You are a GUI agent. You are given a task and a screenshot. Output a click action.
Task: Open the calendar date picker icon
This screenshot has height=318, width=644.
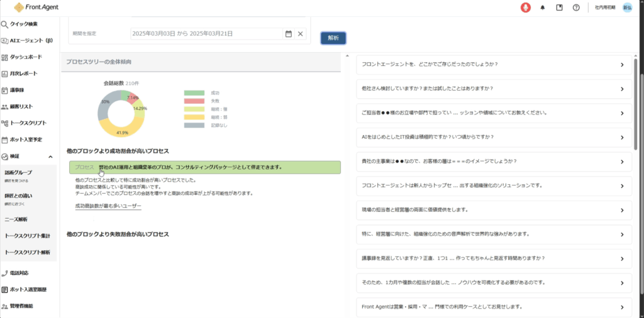point(289,33)
